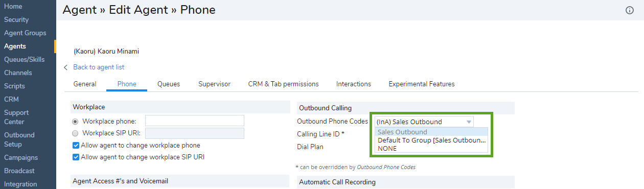Open Campaigns in the sidebar
Image resolution: width=644 pixels, height=189 pixels.
(21, 157)
